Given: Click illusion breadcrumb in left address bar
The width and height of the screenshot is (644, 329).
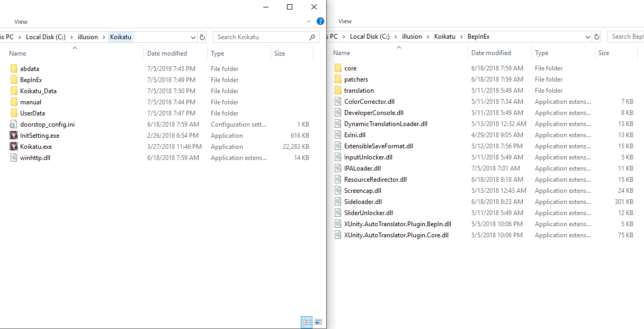Looking at the screenshot, I should (x=88, y=37).
